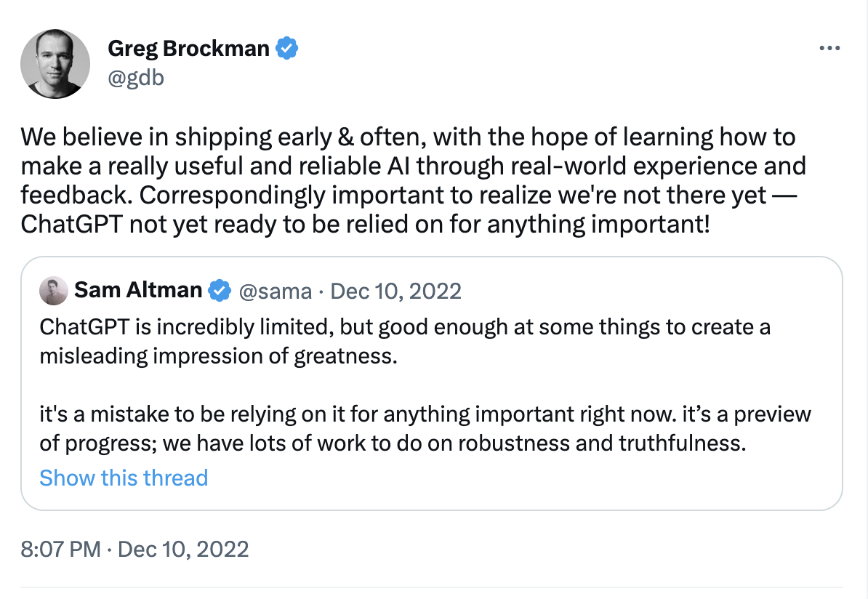
Task: Click Sam Altman's name in quoted tweet
Action: (x=138, y=291)
